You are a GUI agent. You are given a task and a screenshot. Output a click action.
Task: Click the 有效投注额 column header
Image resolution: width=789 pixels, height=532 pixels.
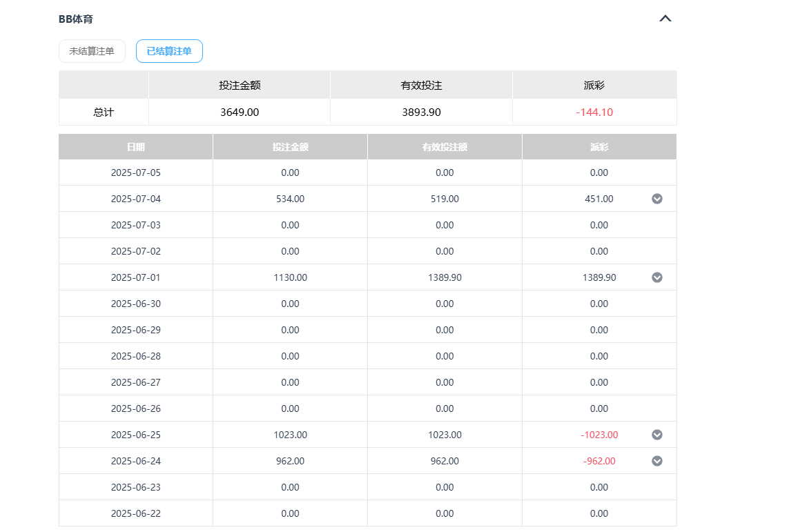click(445, 147)
